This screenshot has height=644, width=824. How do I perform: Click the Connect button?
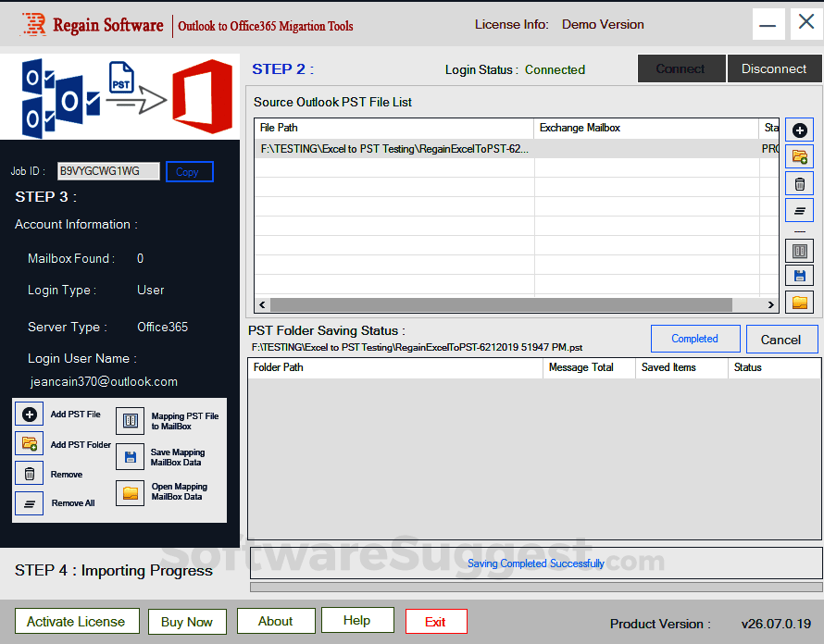click(680, 68)
